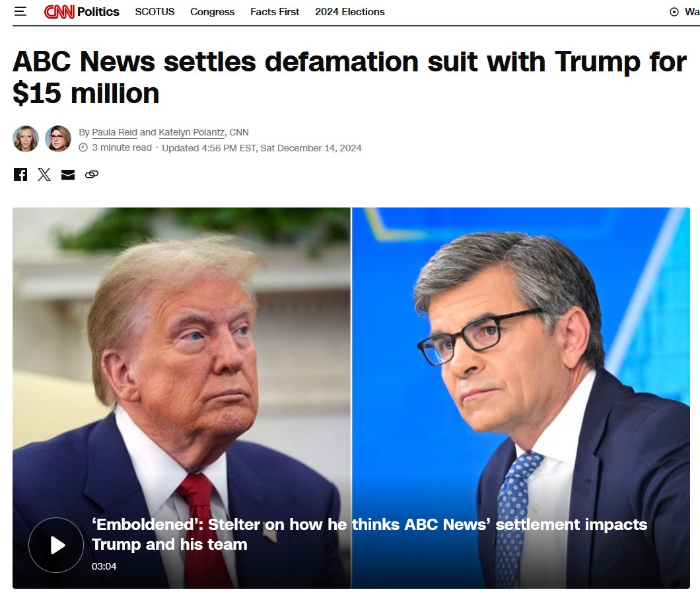700x600 pixels.
Task: Click the video title caption text
Action: (x=369, y=535)
